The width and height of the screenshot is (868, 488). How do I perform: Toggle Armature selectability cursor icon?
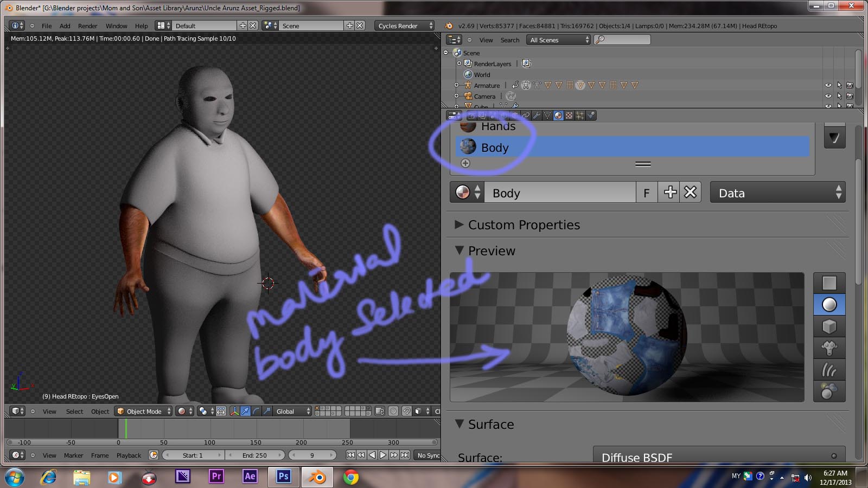tap(839, 85)
